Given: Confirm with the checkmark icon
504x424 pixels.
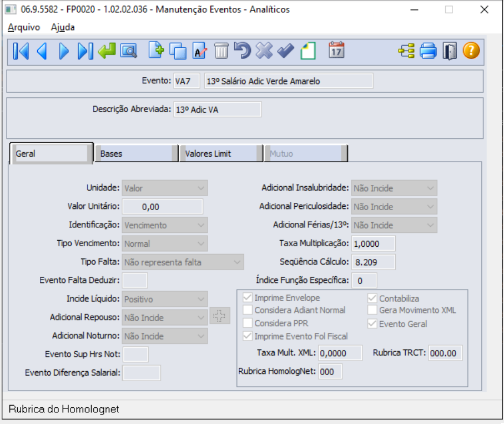Looking at the screenshot, I should pyautogui.click(x=285, y=51).
